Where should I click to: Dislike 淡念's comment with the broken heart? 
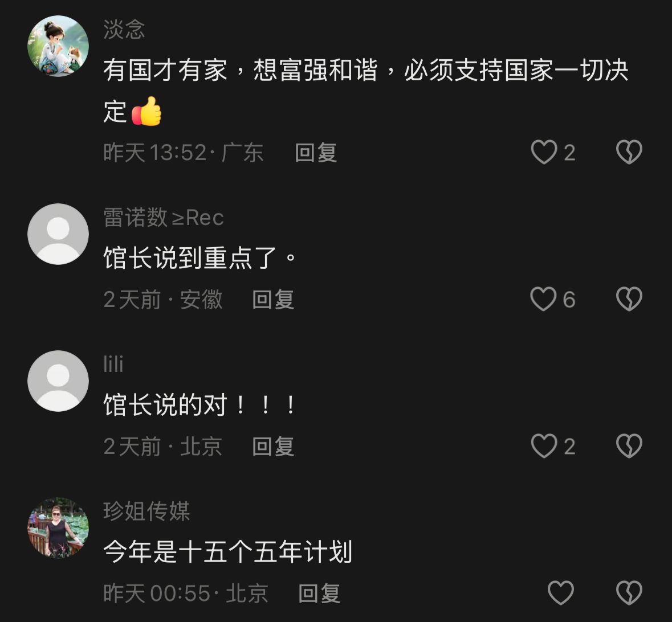[629, 152]
